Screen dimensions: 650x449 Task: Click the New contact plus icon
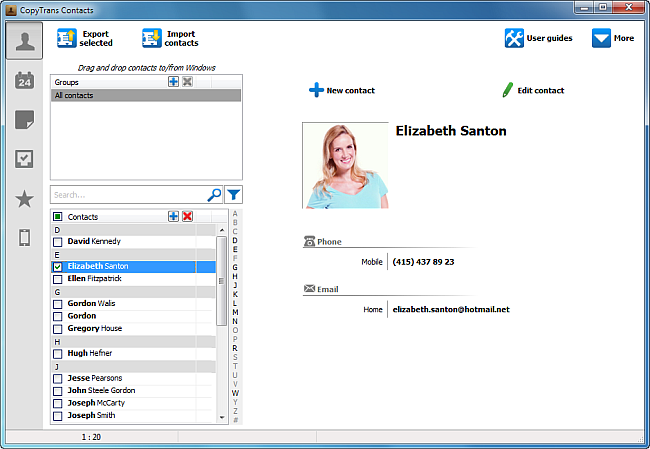(x=316, y=90)
